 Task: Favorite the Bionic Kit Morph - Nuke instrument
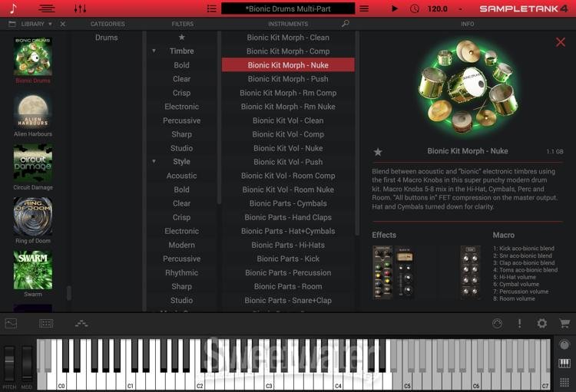(378, 152)
